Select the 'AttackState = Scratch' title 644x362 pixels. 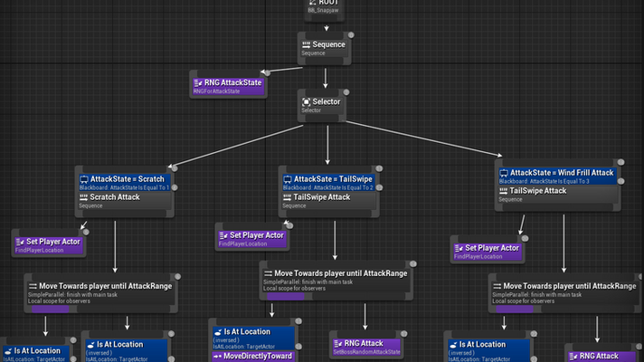pyautogui.click(x=128, y=179)
